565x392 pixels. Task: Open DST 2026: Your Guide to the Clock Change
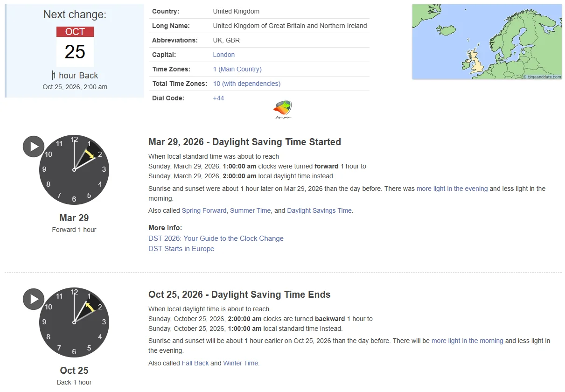coord(216,238)
